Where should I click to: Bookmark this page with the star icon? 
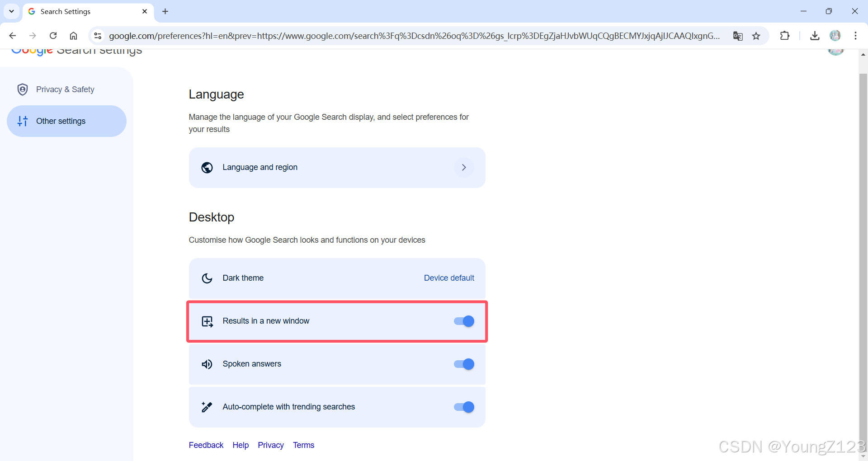[x=756, y=36]
